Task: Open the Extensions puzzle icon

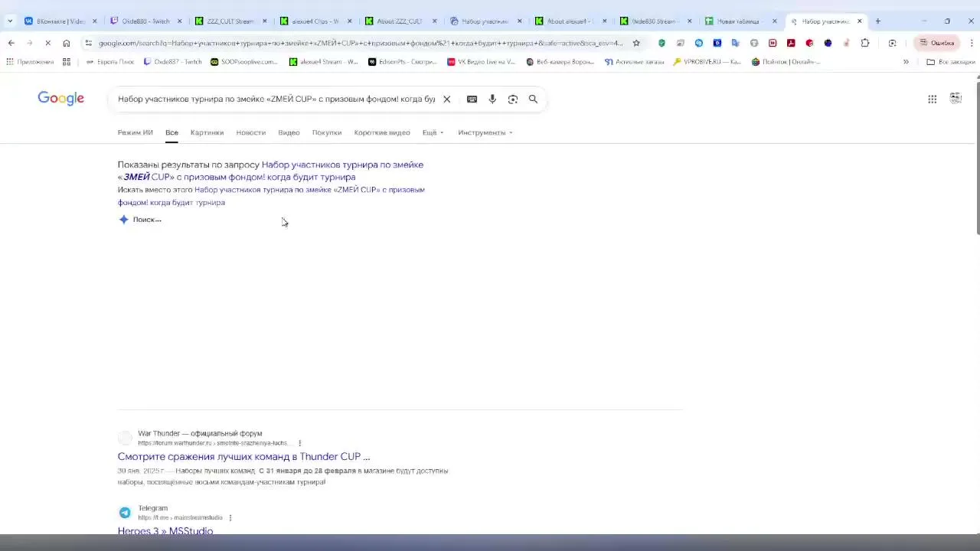Action: tap(865, 43)
